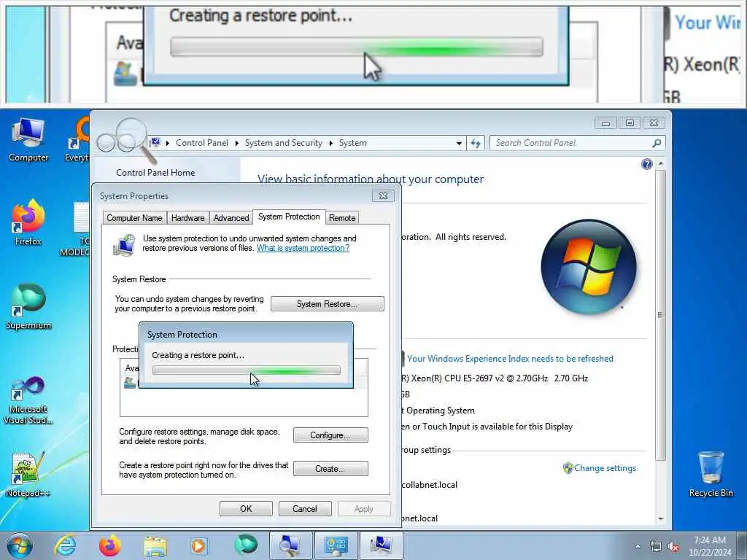The width and height of the screenshot is (747, 560).
Task: Open Microsoft Visual Studio desktop shortcut
Action: [x=28, y=400]
